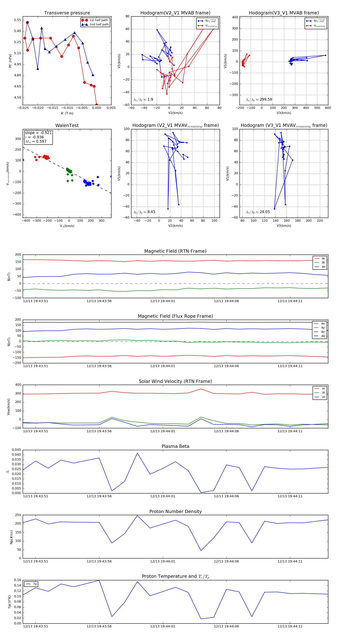Click the 'Np(#/cc)' y-axis label
The image size is (351, 644).
click(11, 537)
